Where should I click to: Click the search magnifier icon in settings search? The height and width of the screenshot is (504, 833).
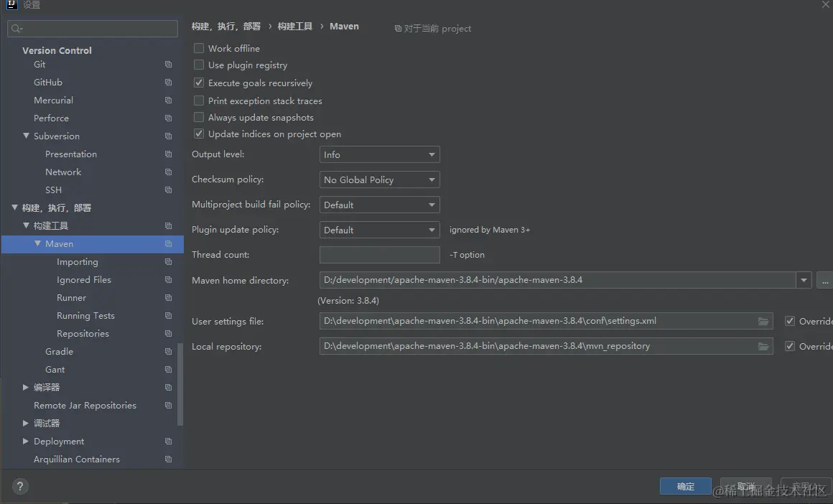pyautogui.click(x=17, y=29)
